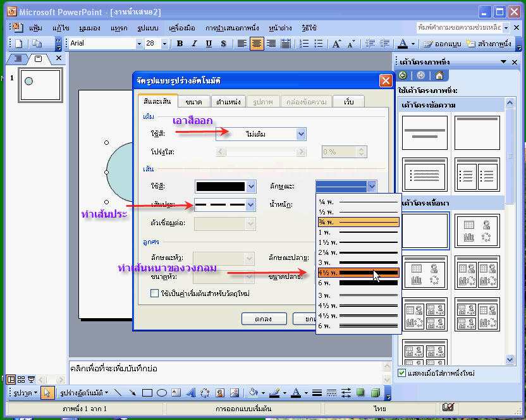This screenshot has height=420, width=526.
Task: Open the รูปแบบ menu
Action: click(x=147, y=28)
